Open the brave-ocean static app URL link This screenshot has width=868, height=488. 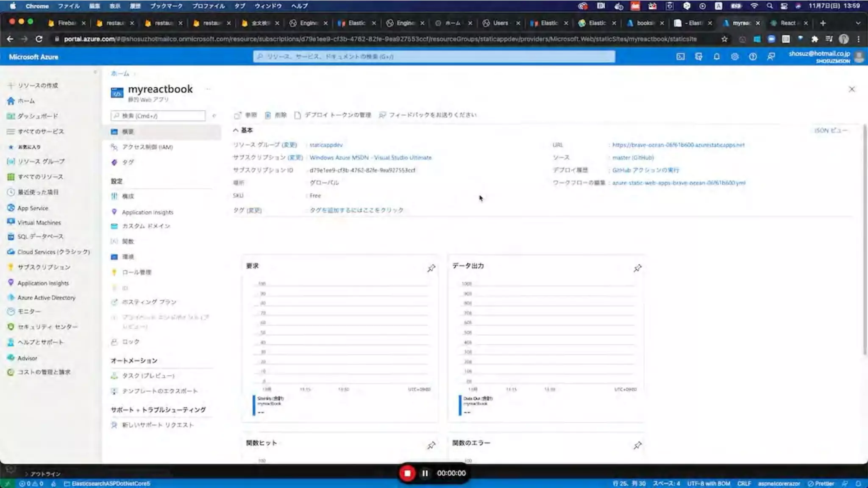678,145
